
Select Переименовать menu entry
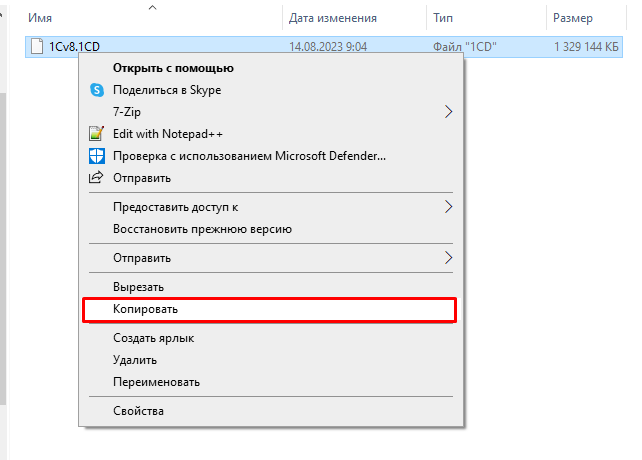156,382
